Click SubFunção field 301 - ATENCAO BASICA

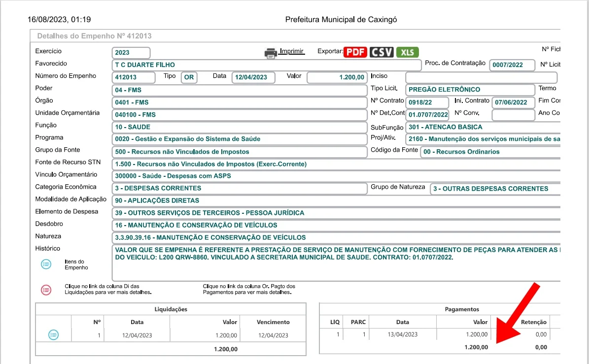[483, 127]
